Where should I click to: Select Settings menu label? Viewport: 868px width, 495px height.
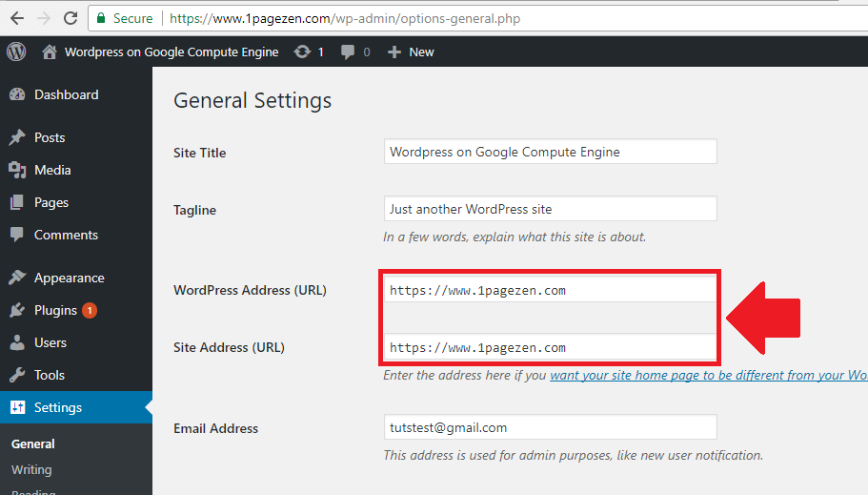58,408
